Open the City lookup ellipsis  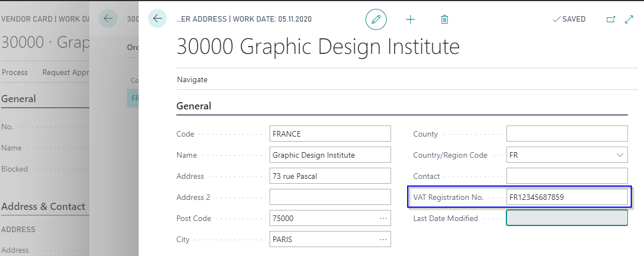[383, 239]
